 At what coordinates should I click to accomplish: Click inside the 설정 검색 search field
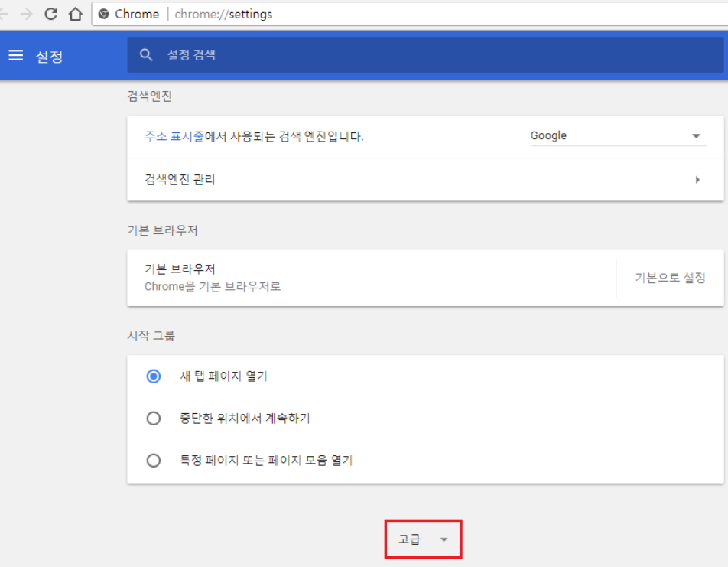pyautogui.click(x=229, y=54)
